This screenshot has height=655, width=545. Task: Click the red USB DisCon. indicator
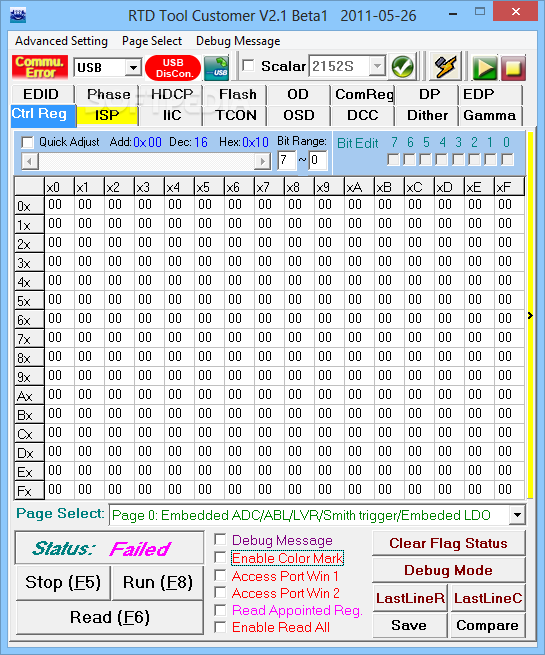tap(173, 68)
